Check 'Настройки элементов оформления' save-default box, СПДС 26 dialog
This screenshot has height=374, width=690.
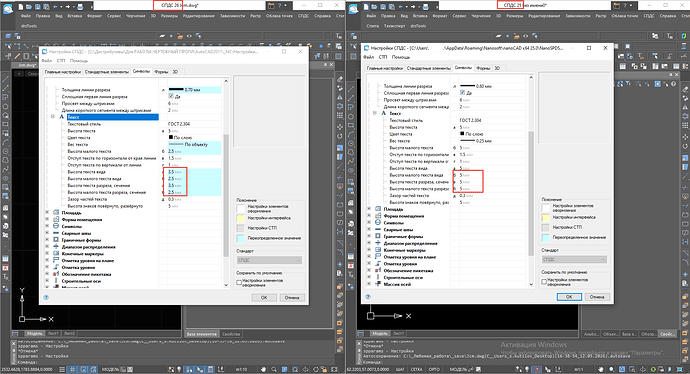(239, 282)
